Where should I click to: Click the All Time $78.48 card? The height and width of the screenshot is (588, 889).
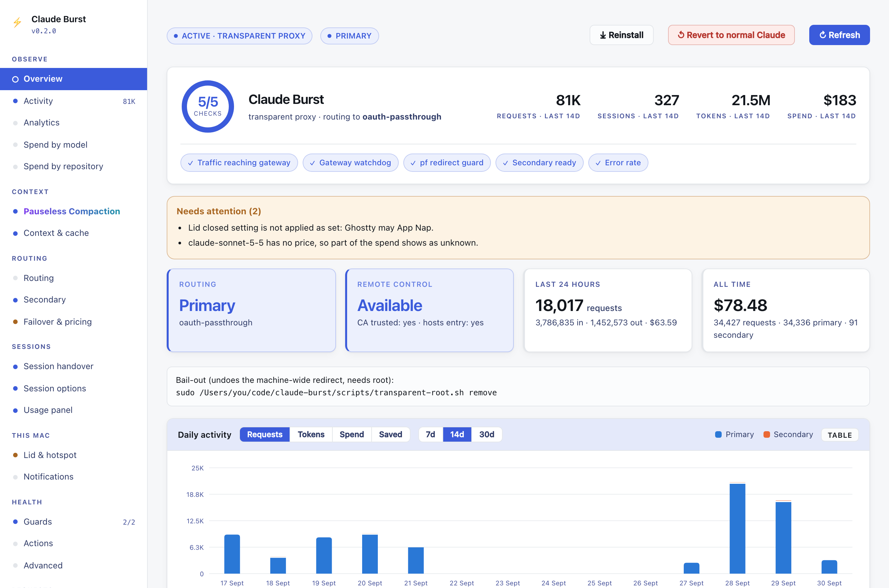pos(786,310)
